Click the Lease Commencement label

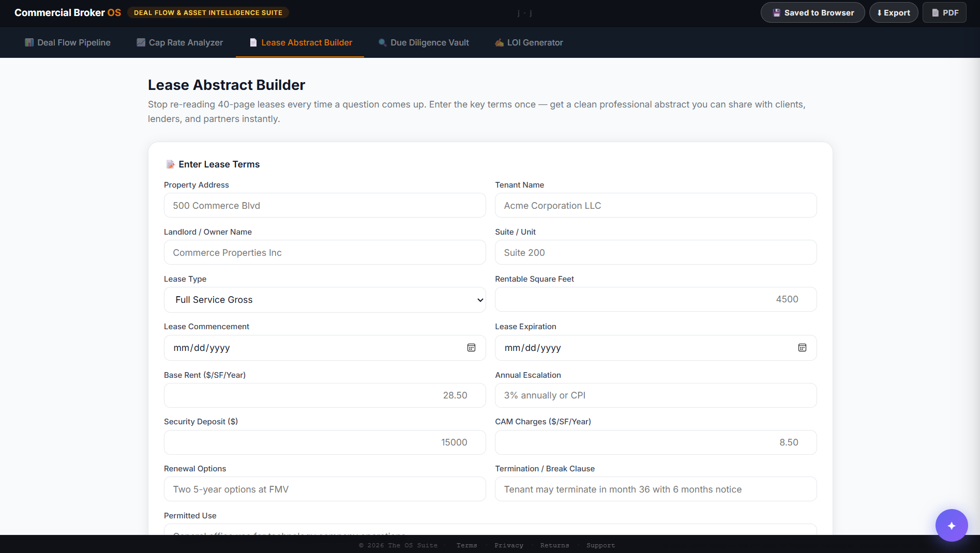[206, 327]
